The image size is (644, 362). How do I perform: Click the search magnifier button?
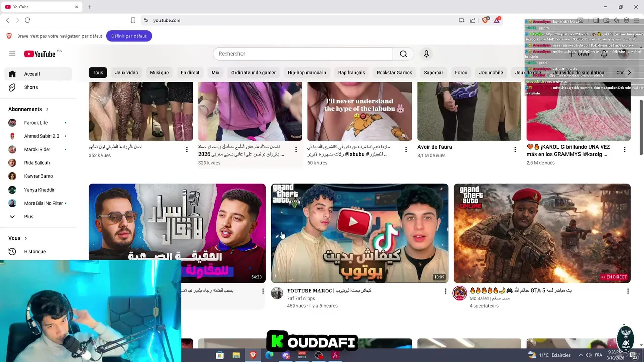404,54
